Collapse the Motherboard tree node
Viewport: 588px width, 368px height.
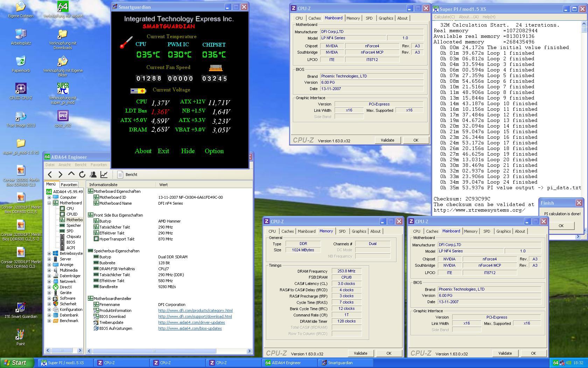coord(49,203)
